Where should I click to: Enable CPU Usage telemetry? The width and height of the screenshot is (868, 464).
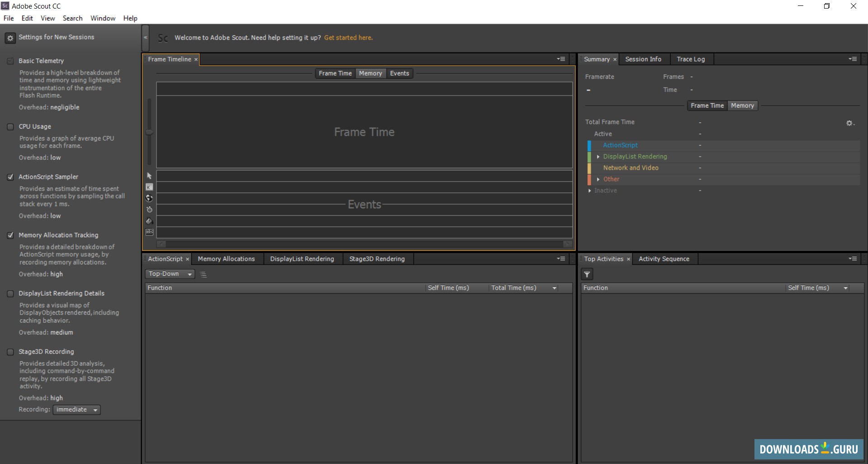click(x=10, y=126)
